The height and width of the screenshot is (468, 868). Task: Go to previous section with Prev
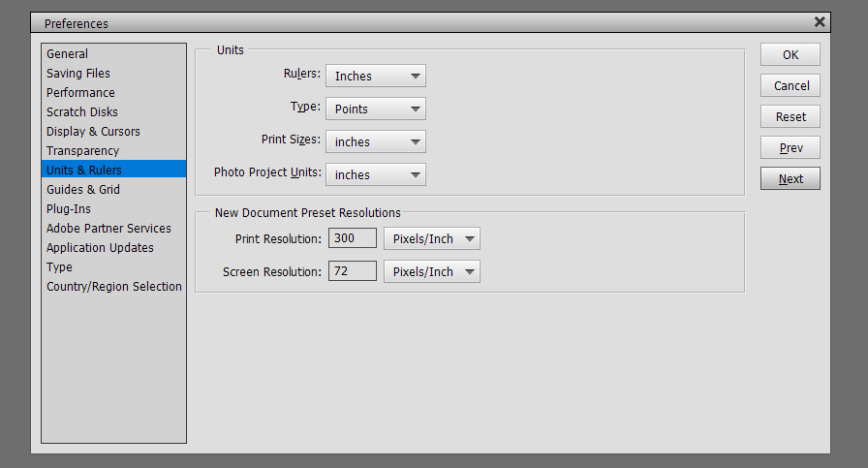tap(790, 148)
